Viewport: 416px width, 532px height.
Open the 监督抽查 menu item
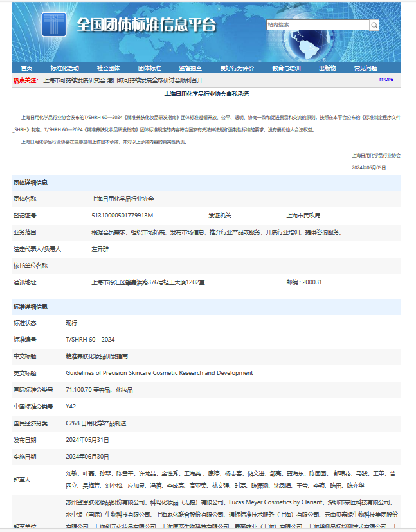click(190, 68)
